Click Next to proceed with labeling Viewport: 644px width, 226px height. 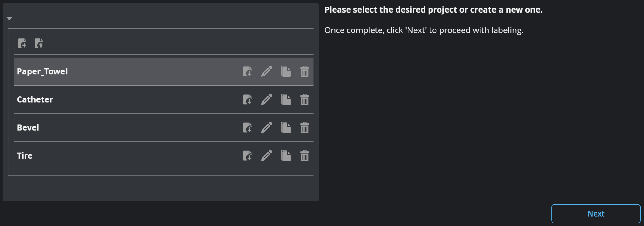(x=596, y=213)
